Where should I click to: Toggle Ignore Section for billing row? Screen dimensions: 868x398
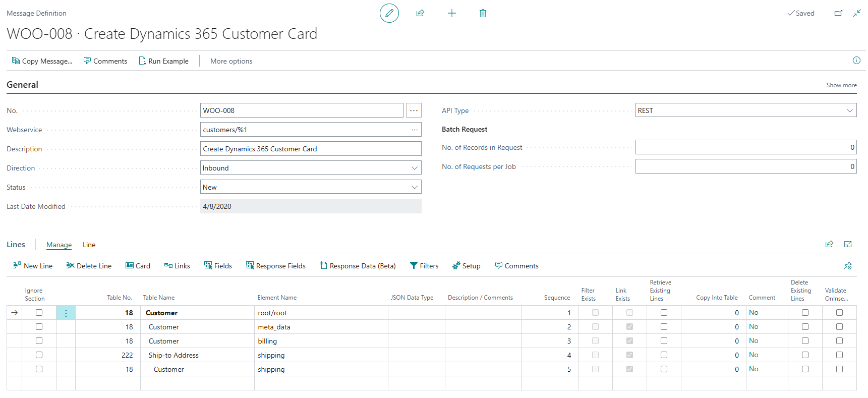click(x=39, y=341)
